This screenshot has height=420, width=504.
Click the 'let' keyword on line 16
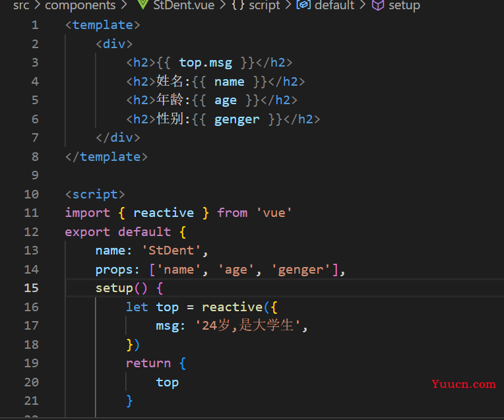point(137,307)
